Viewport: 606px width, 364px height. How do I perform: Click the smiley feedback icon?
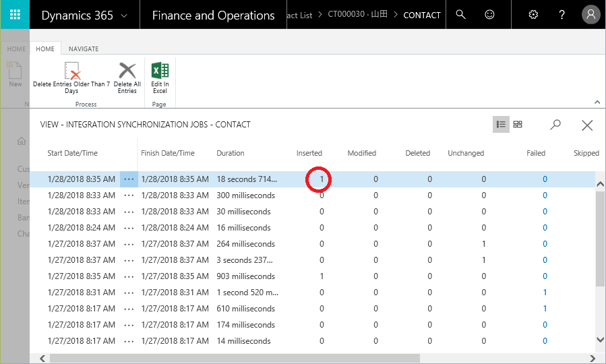(489, 15)
